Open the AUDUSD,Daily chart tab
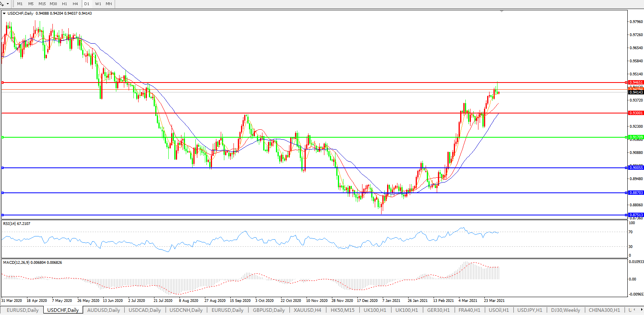Image resolution: width=644 pixels, height=315 pixels. click(103, 310)
